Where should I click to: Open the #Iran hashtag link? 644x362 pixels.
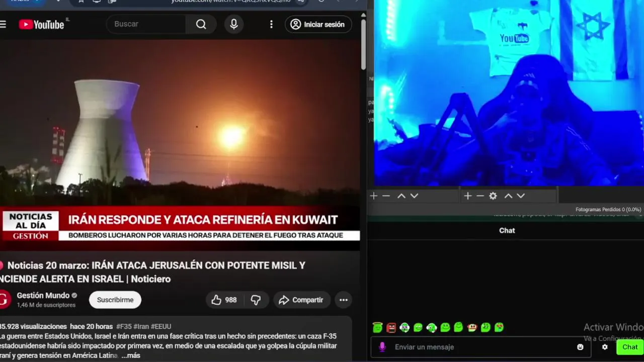point(141,326)
